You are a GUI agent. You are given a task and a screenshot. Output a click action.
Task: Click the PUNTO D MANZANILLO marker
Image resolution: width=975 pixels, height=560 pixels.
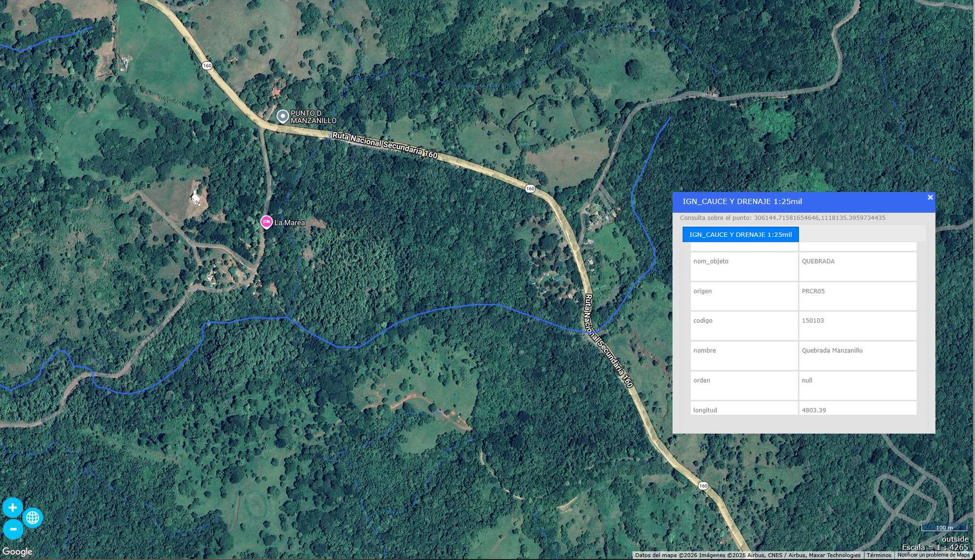pos(283,116)
